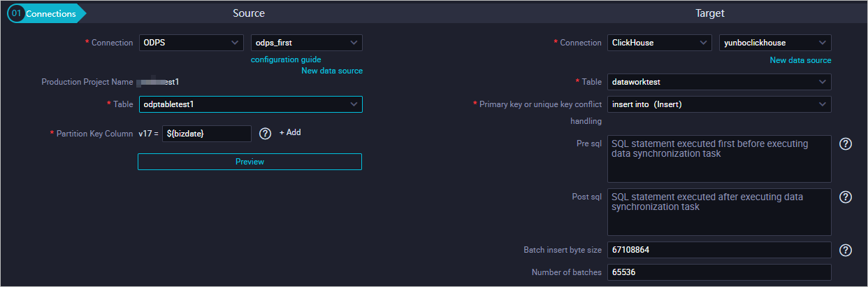Click the Source section heading
Viewport: 868px width, 287px height.
pyautogui.click(x=249, y=13)
